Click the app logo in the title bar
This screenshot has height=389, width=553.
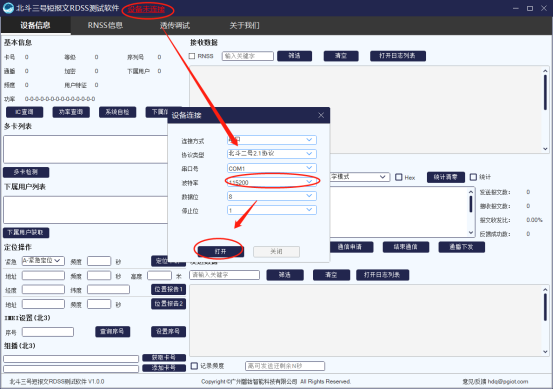8,8
